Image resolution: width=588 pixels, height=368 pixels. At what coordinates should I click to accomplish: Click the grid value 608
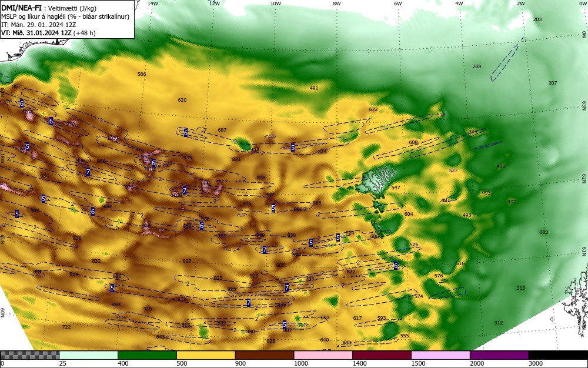click(413, 142)
